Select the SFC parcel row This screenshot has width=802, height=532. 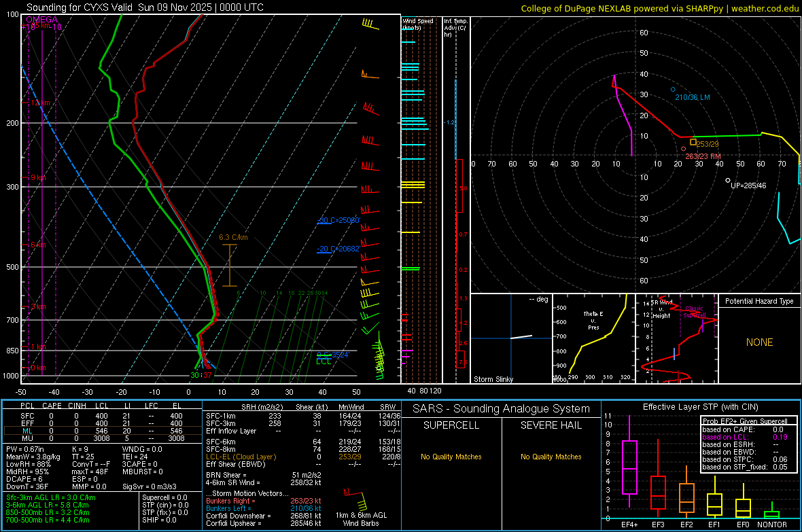pos(101,416)
